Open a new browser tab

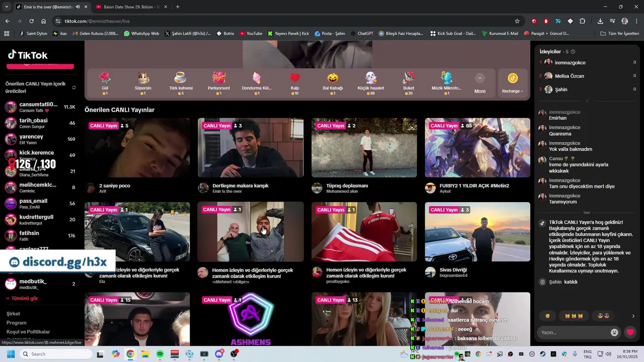click(x=178, y=7)
